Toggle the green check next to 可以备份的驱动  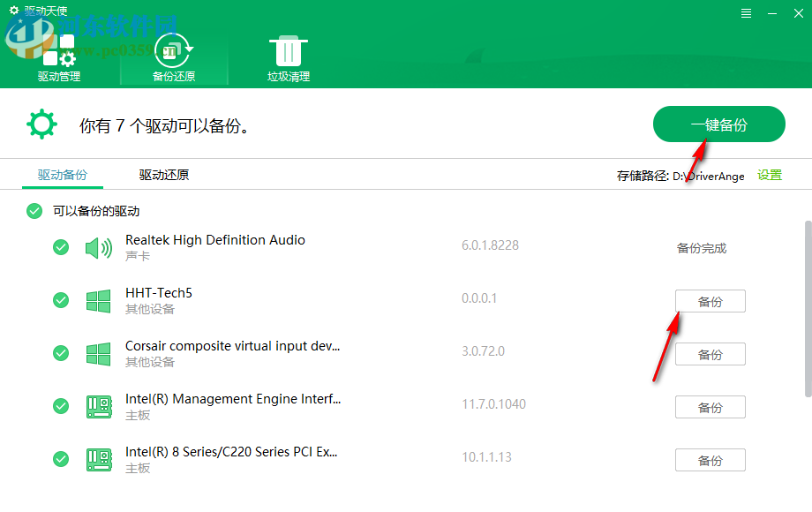point(34,211)
